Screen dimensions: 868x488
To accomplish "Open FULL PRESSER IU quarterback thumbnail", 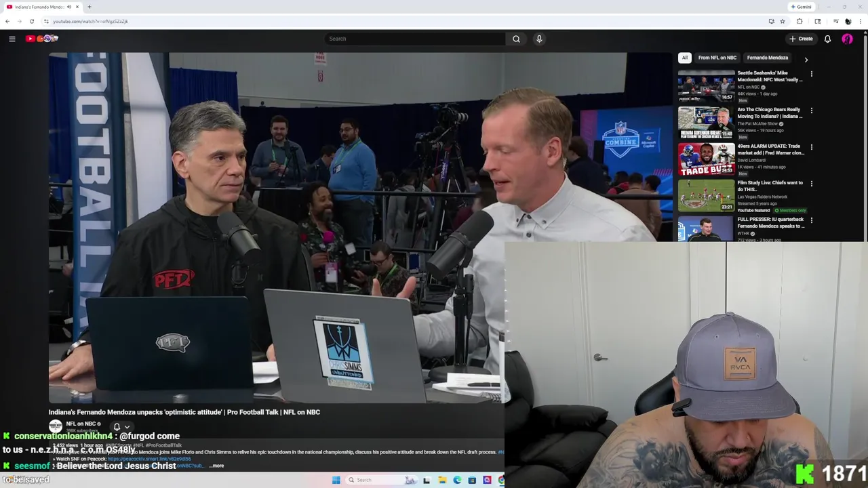I will coord(706,229).
